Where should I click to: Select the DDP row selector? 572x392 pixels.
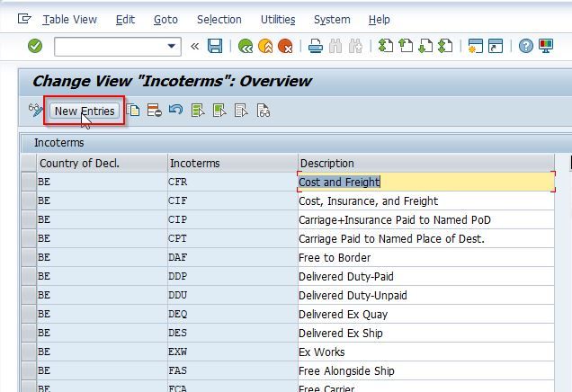coord(29,276)
